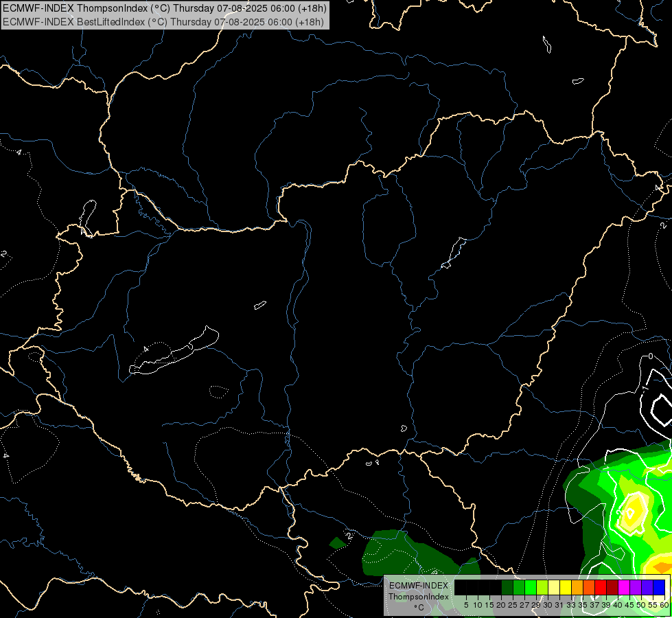Click the Lake Balaton outline
Screen dimensions: 672x618
coord(174,351)
